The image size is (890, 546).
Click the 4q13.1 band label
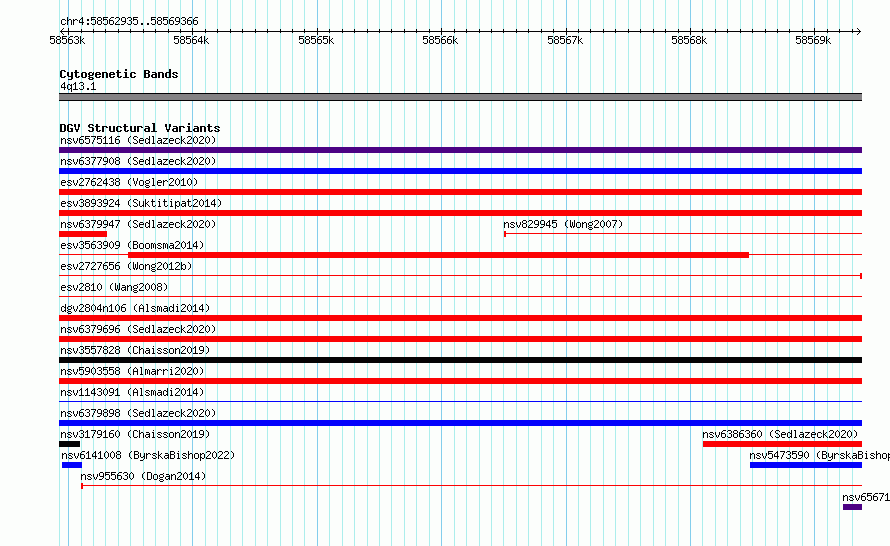coord(78,86)
